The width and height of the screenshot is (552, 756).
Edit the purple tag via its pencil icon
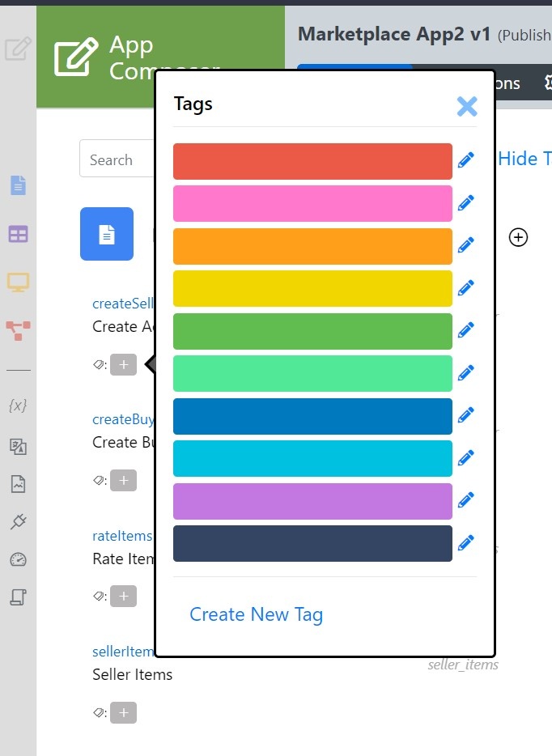(465, 500)
